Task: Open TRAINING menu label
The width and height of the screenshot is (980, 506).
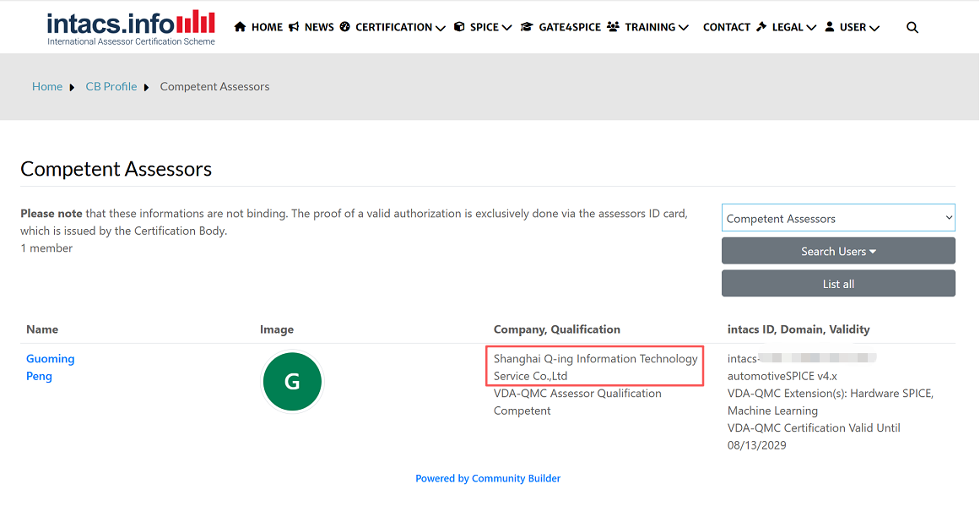Action: click(x=650, y=27)
